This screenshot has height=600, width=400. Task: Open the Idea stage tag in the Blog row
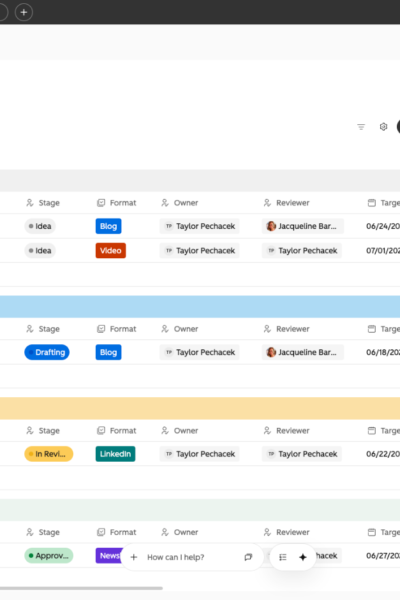[40, 226]
